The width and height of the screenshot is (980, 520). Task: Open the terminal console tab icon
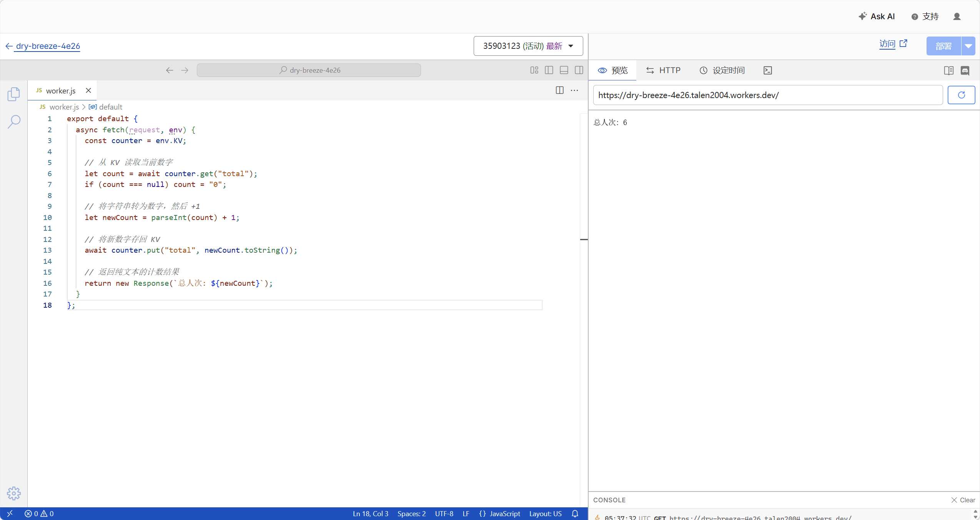768,70
